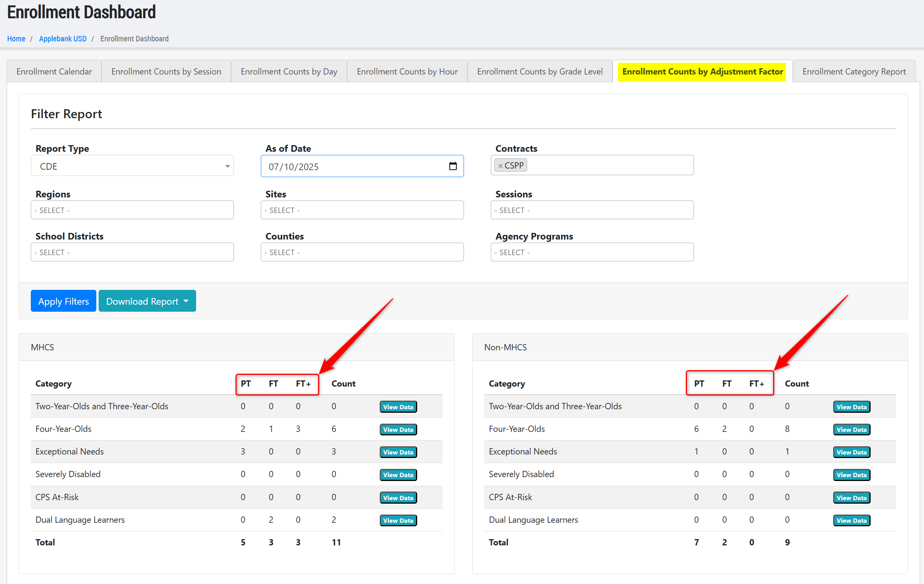924x584 pixels.
Task: Open the Agency Programs select box
Action: 592,252
